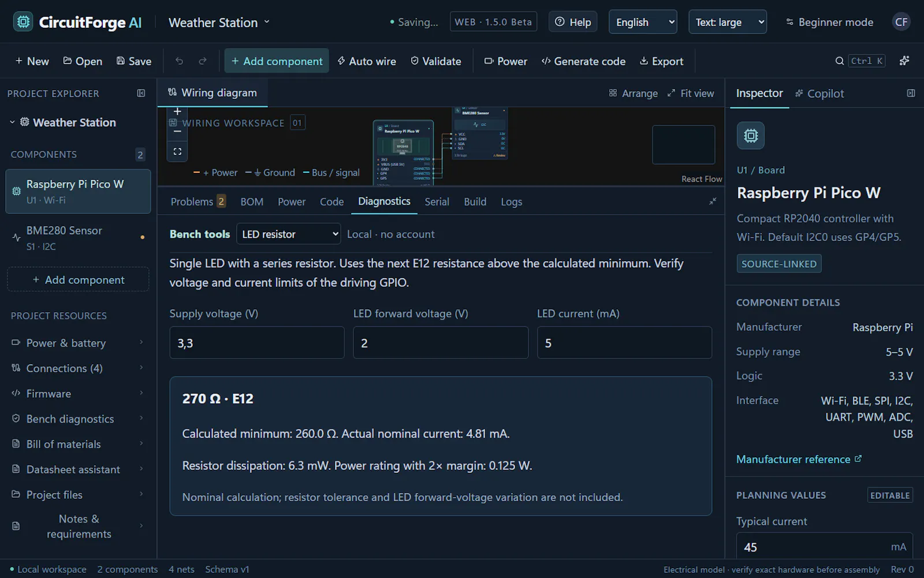Screen dimensions: 924x578
Task: Click the fit-to-screen workspace control icon
Action: pyautogui.click(x=177, y=151)
